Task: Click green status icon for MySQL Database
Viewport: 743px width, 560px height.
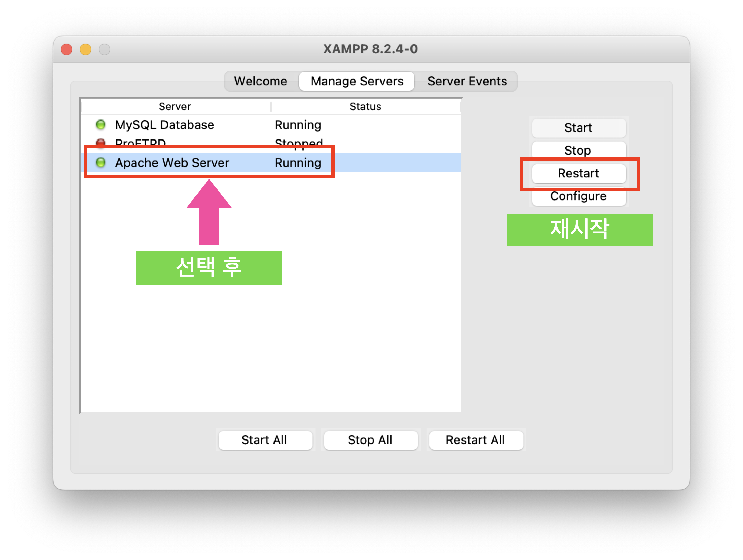Action: click(100, 125)
